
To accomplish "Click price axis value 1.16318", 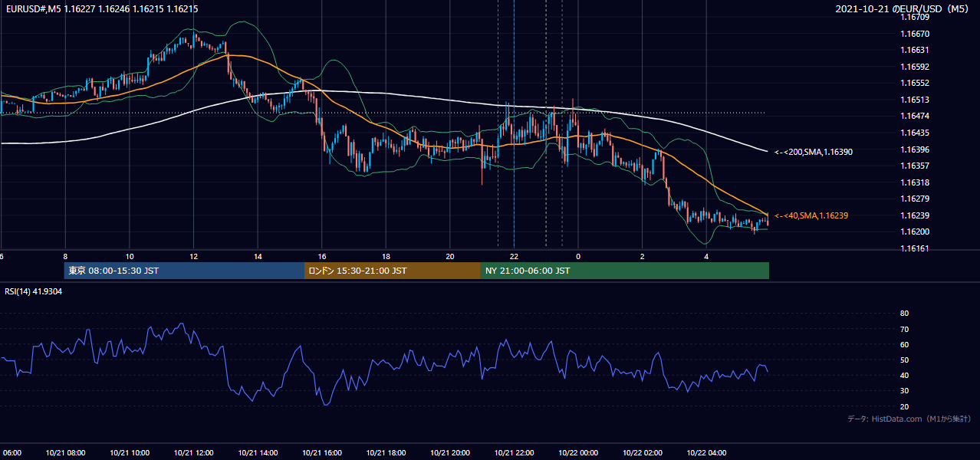I will pos(916,182).
